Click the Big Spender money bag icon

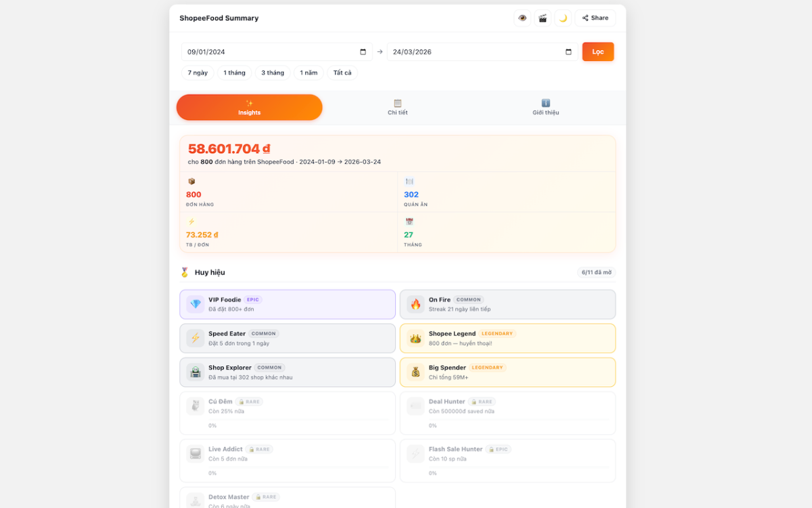pyautogui.click(x=415, y=372)
